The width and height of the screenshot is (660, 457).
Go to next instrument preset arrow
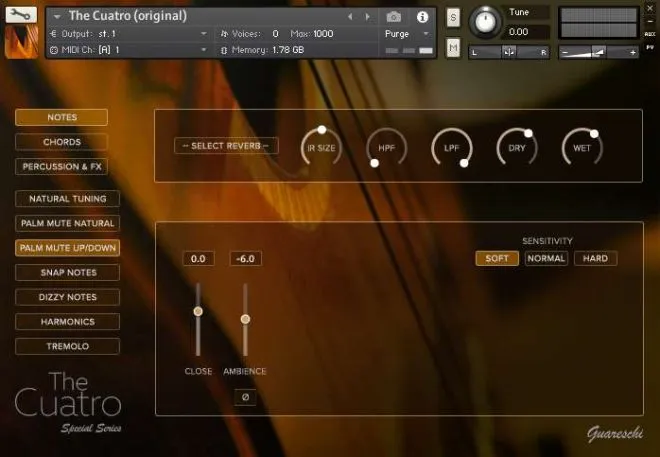367,17
